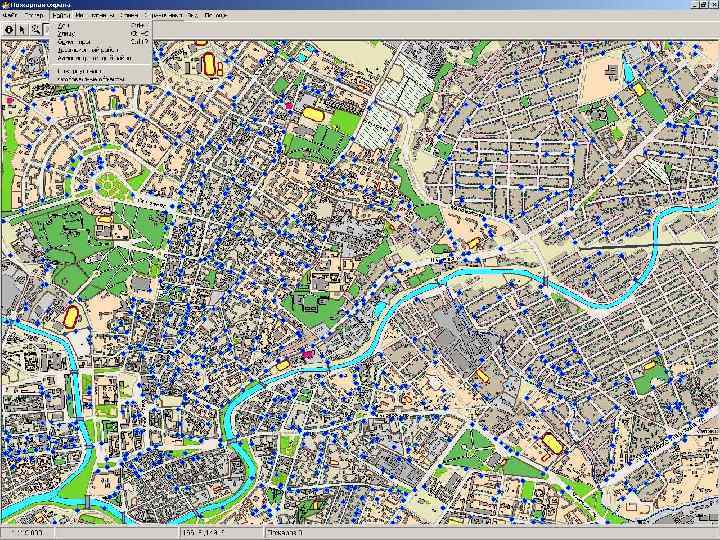Select the arrow pointer tool
The height and width of the screenshot is (540, 720).
click(x=22, y=30)
